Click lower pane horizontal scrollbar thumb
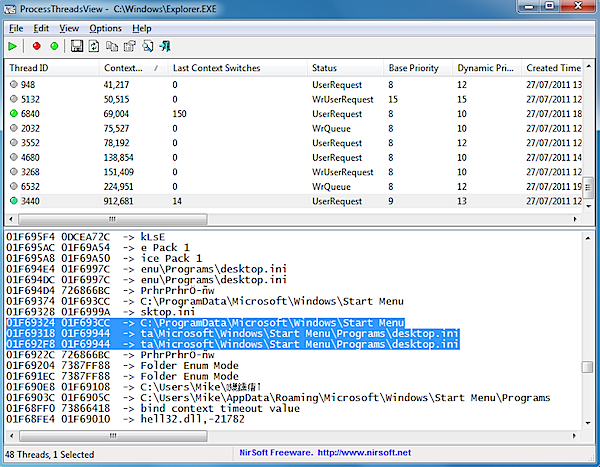The image size is (600, 467). (x=113, y=436)
